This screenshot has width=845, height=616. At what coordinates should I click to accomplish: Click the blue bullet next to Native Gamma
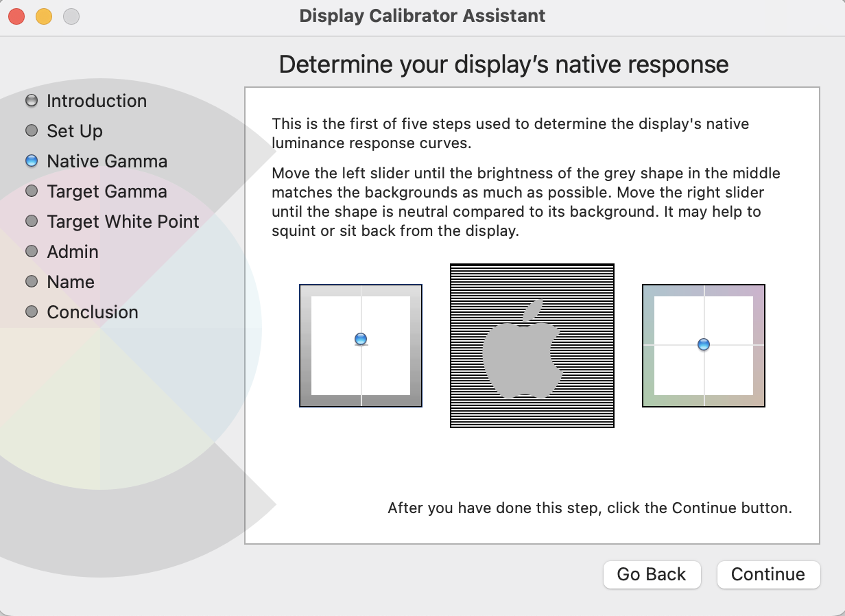[x=31, y=161]
